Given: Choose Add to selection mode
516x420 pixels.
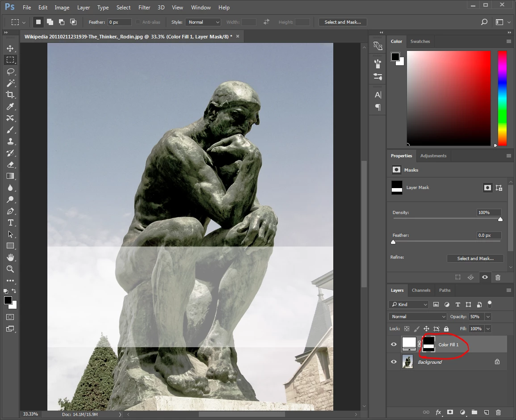Looking at the screenshot, I should [50, 22].
